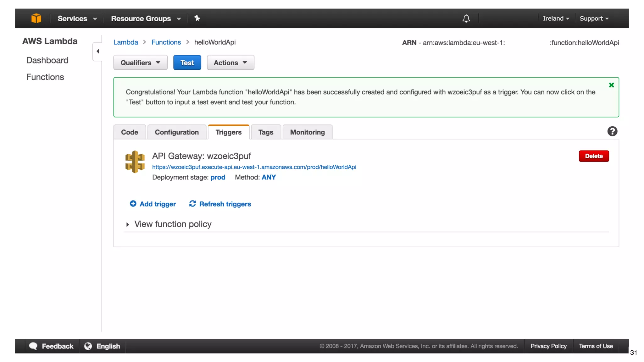Click the API Gateway trigger icon
Image resolution: width=644 pixels, height=362 pixels.
tap(135, 162)
